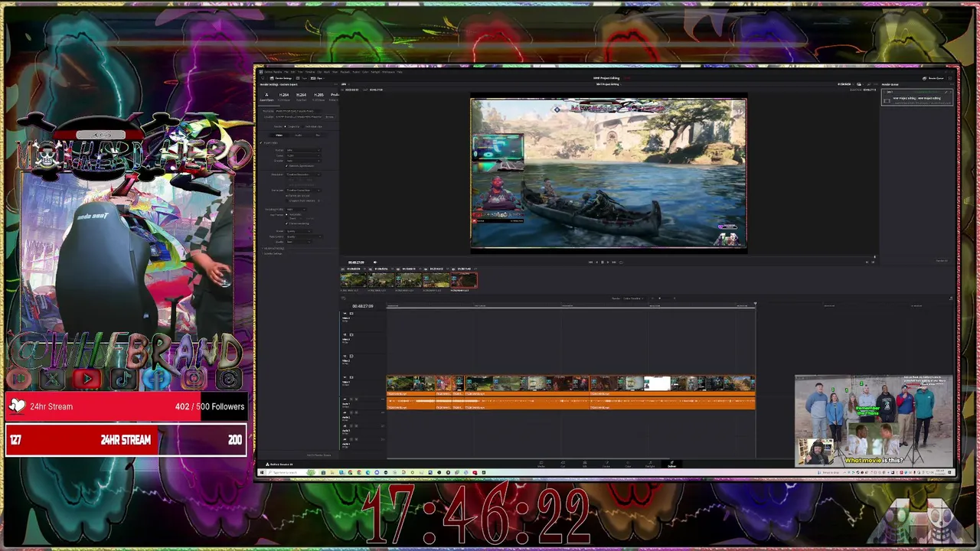Click the go-to-last-frame playback icon

(614, 262)
